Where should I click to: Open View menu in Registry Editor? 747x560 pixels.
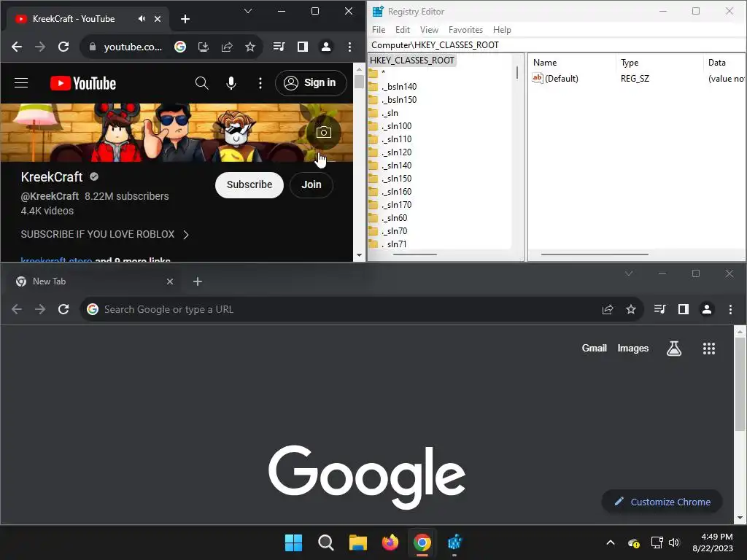tap(429, 29)
